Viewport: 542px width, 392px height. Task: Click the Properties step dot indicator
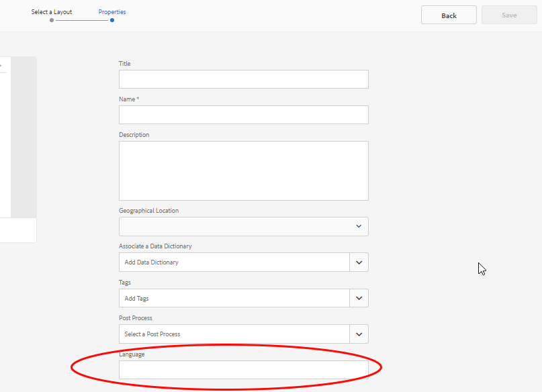tap(112, 20)
